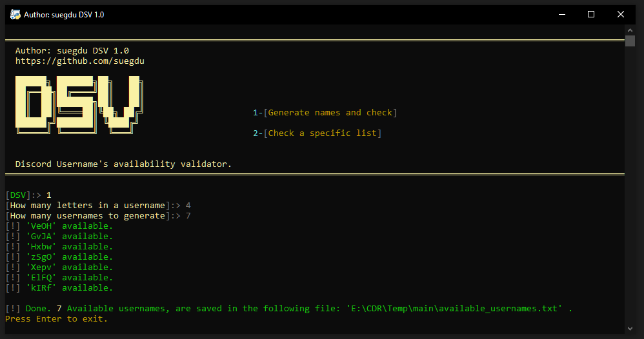Viewport: 644px width, 339px height.
Task: Click the window title 'Author: suegdu DSV 1.0'
Action: pyautogui.click(x=64, y=15)
